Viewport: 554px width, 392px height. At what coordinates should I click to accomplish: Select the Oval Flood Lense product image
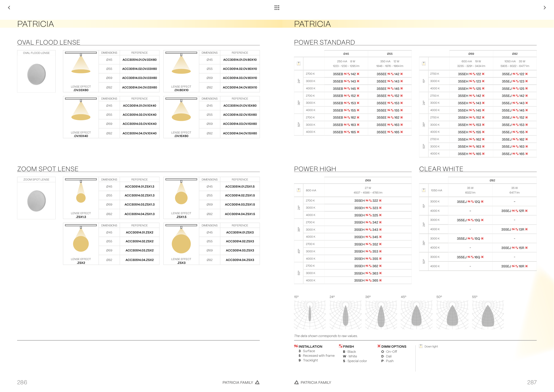coord(36,74)
